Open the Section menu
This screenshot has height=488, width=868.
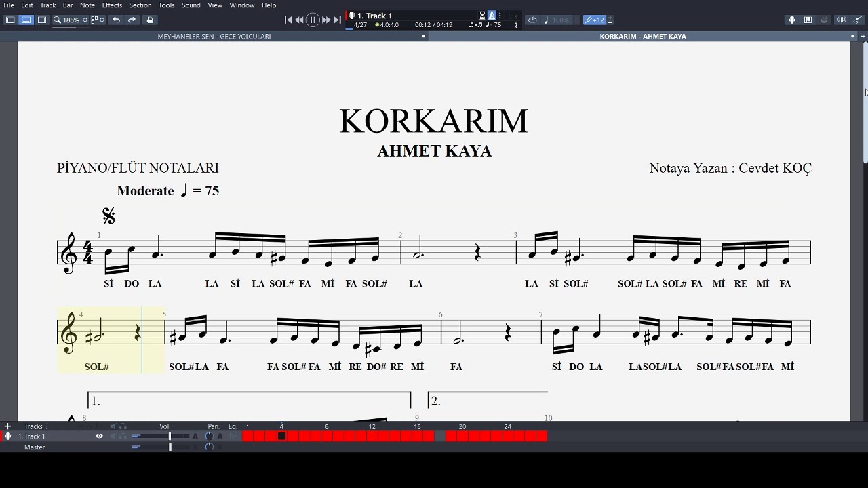pyautogui.click(x=140, y=5)
